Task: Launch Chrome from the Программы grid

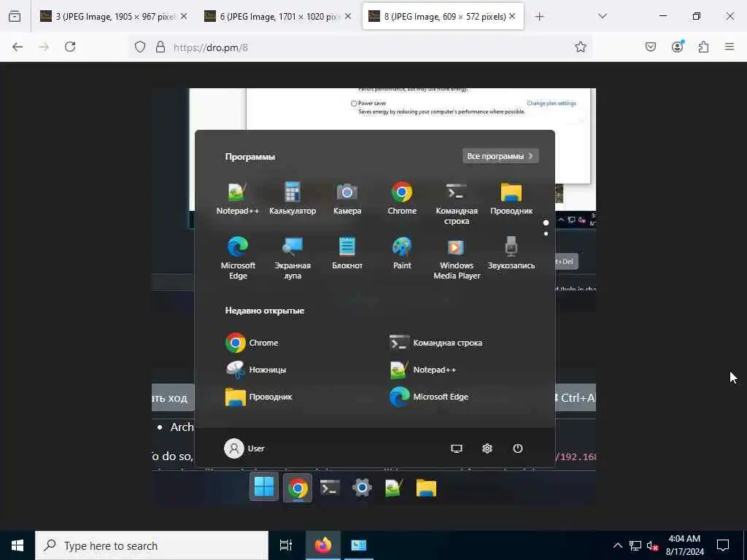Action: [402, 198]
